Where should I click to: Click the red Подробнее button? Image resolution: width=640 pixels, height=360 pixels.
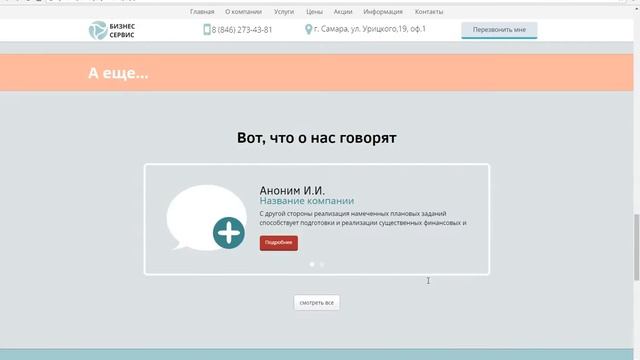tap(279, 243)
